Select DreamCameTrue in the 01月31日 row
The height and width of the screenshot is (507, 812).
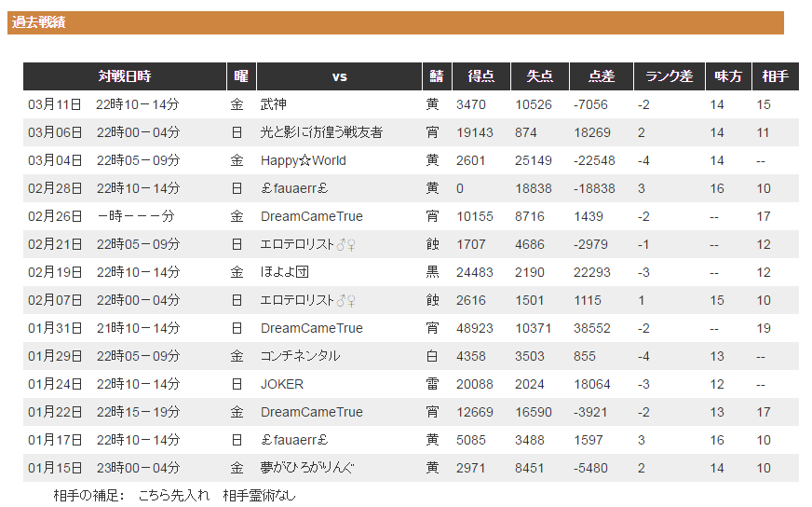[x=312, y=328]
